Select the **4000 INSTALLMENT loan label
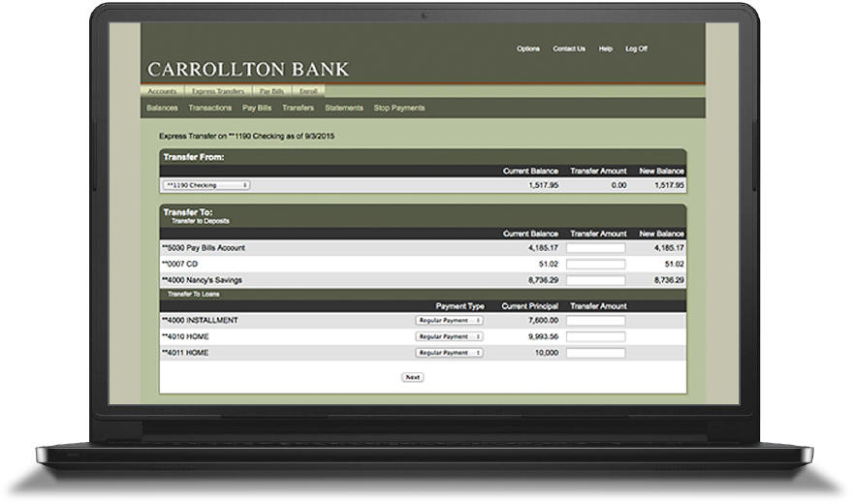 pyautogui.click(x=200, y=321)
